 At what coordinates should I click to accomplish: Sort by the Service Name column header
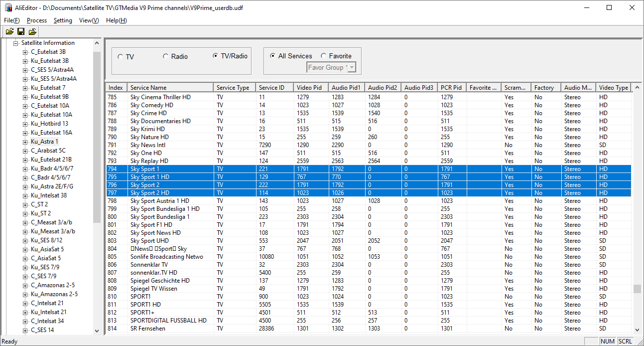tap(170, 88)
